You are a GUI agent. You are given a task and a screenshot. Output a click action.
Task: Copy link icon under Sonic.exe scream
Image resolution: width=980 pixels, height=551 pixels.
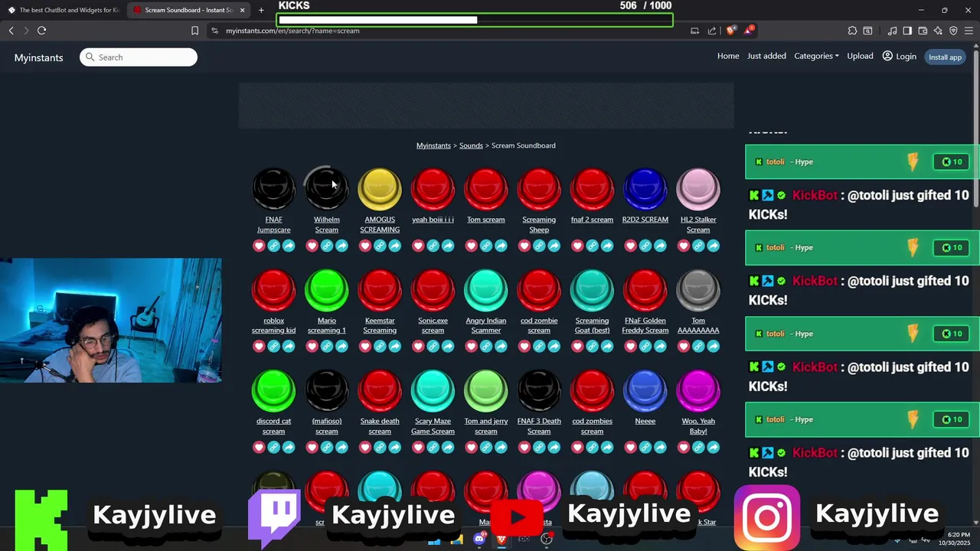click(x=433, y=347)
